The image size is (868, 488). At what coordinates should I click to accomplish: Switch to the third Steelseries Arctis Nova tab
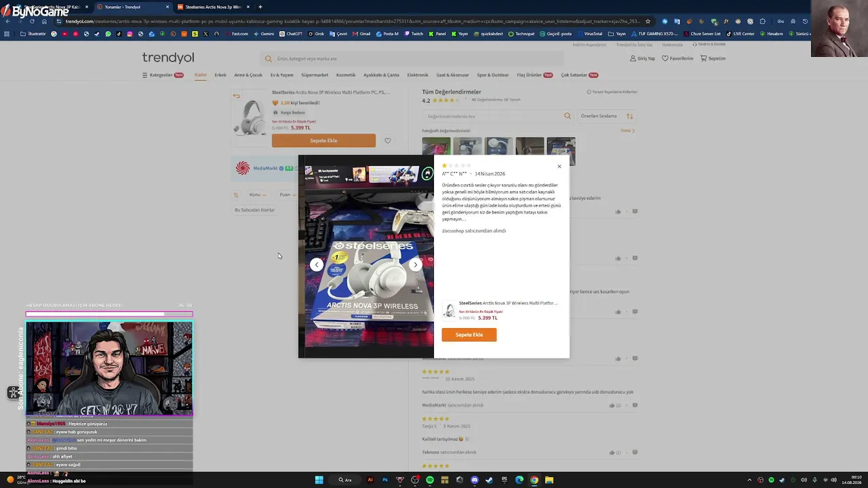[x=214, y=7]
